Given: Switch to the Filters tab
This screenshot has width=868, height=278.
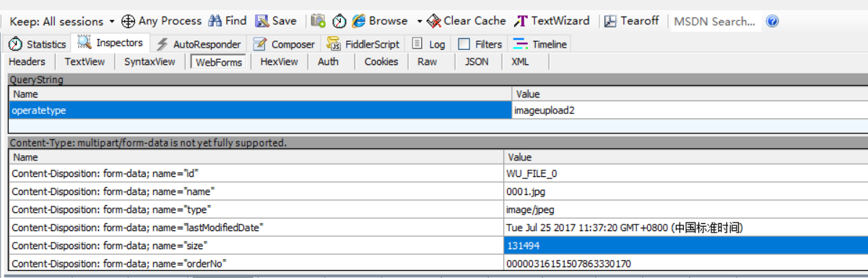Looking at the screenshot, I should tap(480, 44).
